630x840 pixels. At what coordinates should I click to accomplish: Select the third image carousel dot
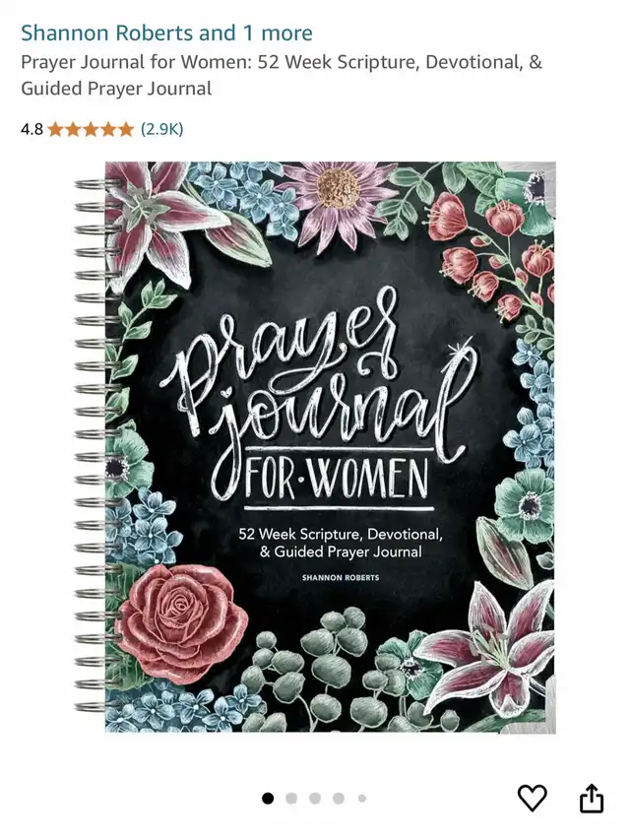[x=315, y=799]
